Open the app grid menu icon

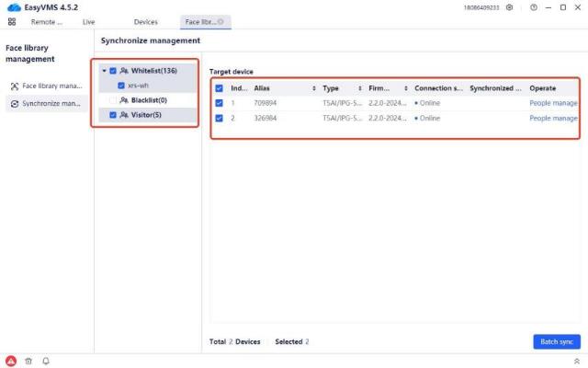coord(12,21)
